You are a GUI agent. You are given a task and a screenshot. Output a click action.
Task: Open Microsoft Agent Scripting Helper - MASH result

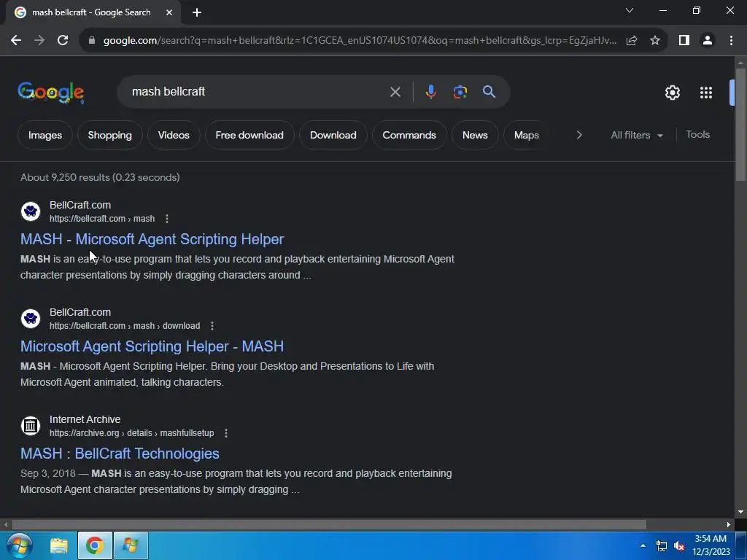[152, 346]
